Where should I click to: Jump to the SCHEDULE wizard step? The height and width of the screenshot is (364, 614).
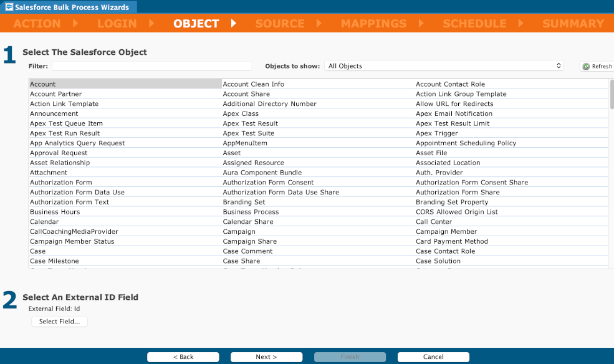click(474, 24)
